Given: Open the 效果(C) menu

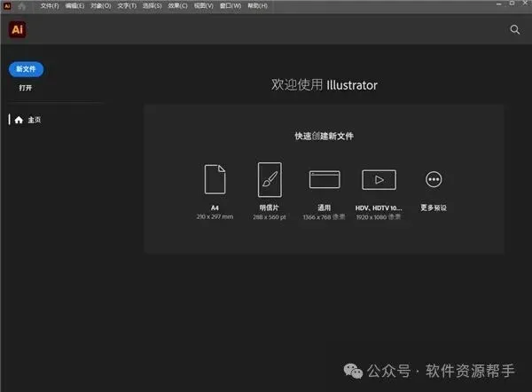Looking at the screenshot, I should [x=177, y=6].
